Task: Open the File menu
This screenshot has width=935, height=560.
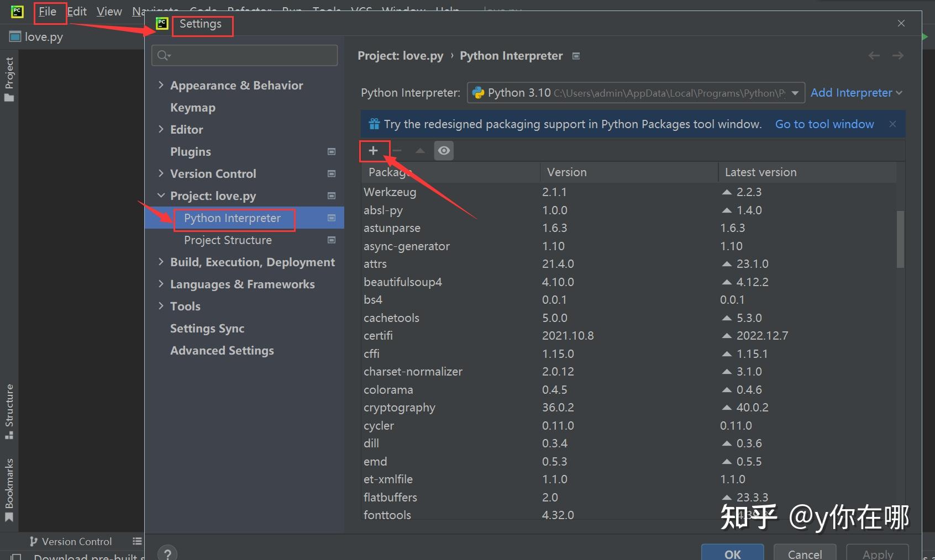Action: pos(48,12)
